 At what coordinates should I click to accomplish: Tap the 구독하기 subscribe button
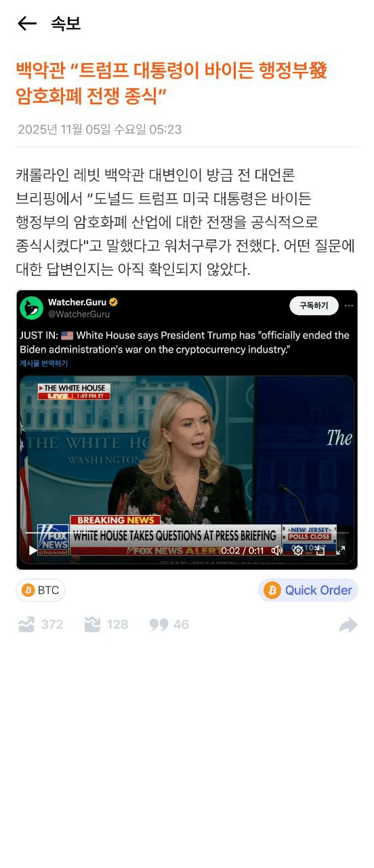[x=314, y=306]
